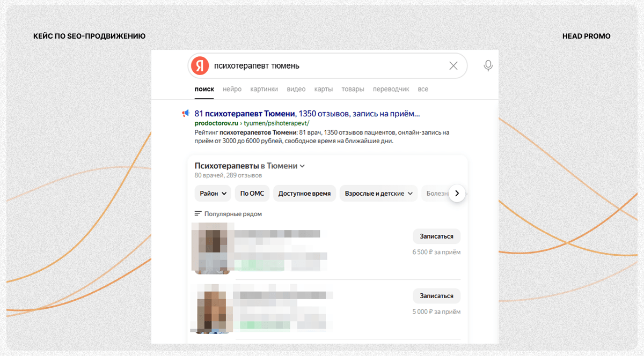The width and height of the screenshot is (644, 356).
Task: Switch to the нейро tab
Action: pos(232,89)
